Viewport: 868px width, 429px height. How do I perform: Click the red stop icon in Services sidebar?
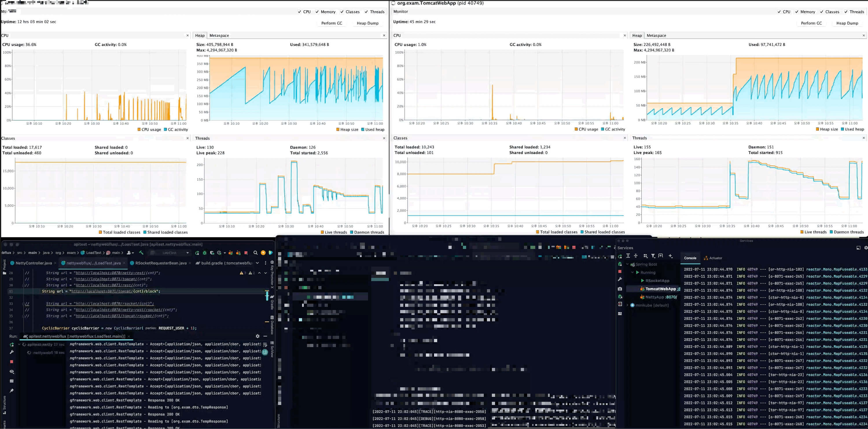(x=620, y=272)
